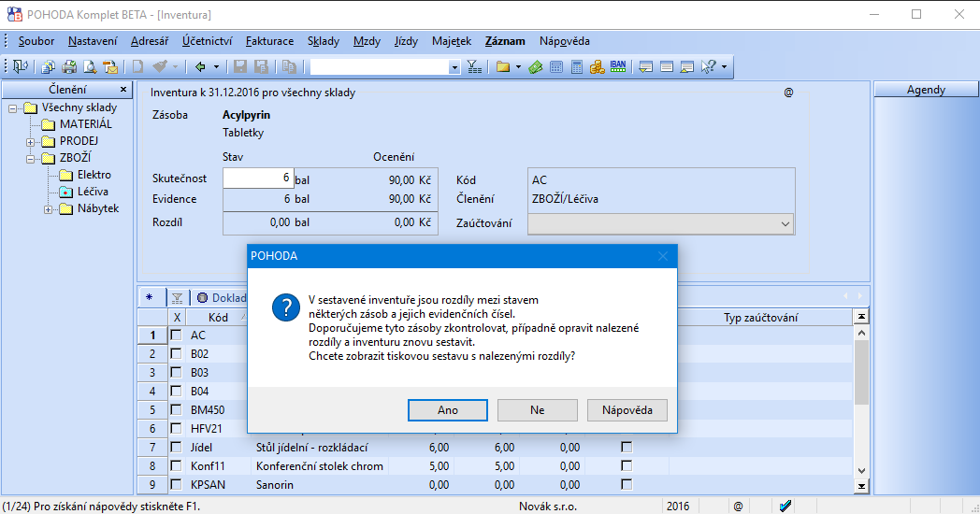Close the Členění panel

click(x=123, y=90)
